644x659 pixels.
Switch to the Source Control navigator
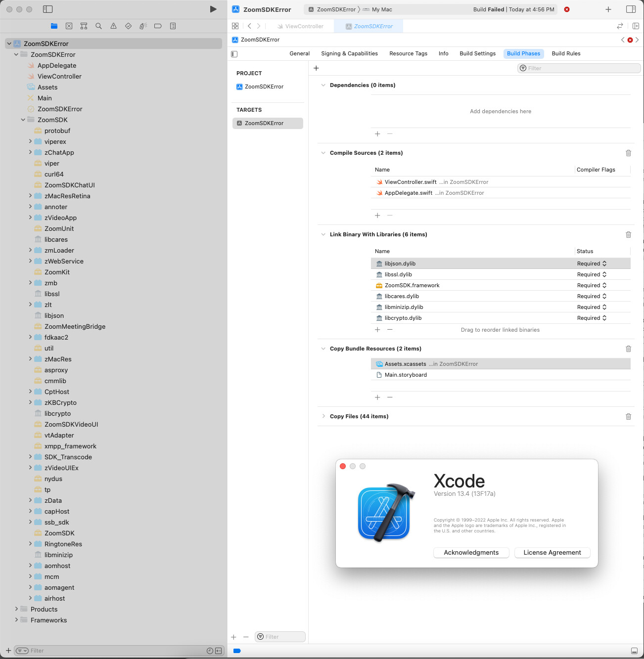pyautogui.click(x=69, y=26)
